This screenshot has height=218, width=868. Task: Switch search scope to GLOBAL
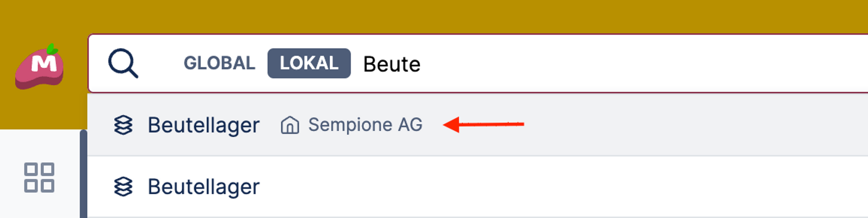[219, 63]
